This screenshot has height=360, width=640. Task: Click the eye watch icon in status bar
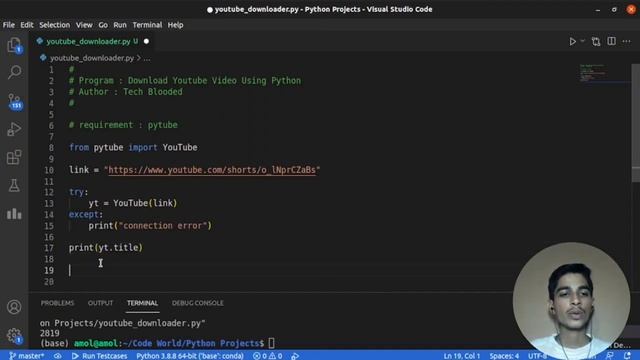click(x=58, y=356)
